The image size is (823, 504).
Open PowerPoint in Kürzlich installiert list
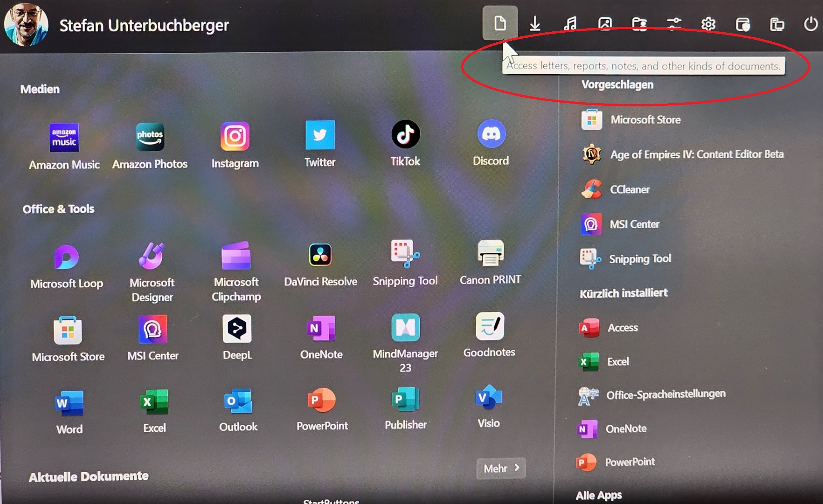(616, 462)
